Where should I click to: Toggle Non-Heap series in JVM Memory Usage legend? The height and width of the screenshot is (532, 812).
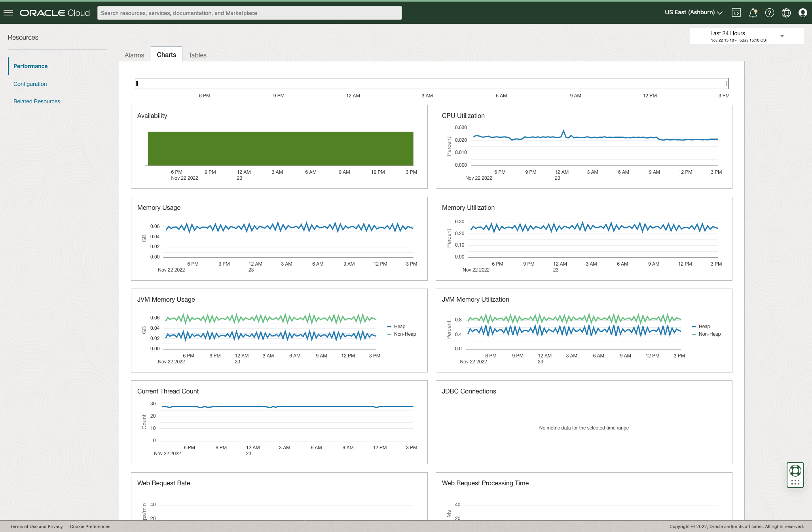[404, 334]
